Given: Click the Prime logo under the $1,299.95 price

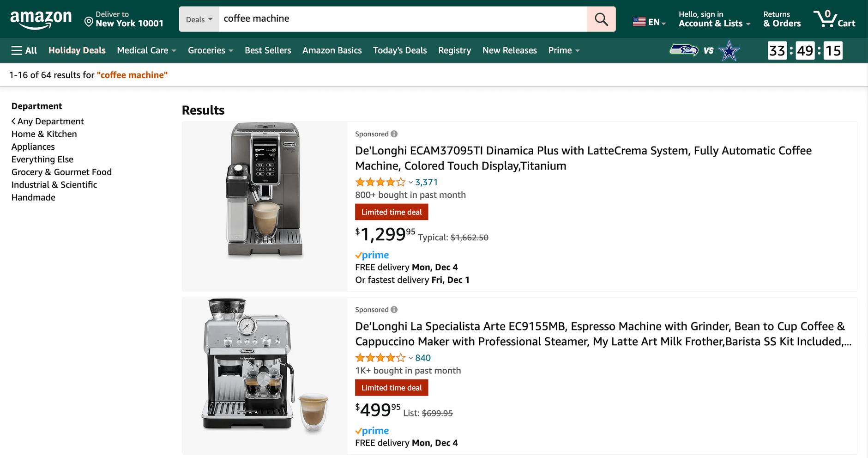Looking at the screenshot, I should [372, 255].
